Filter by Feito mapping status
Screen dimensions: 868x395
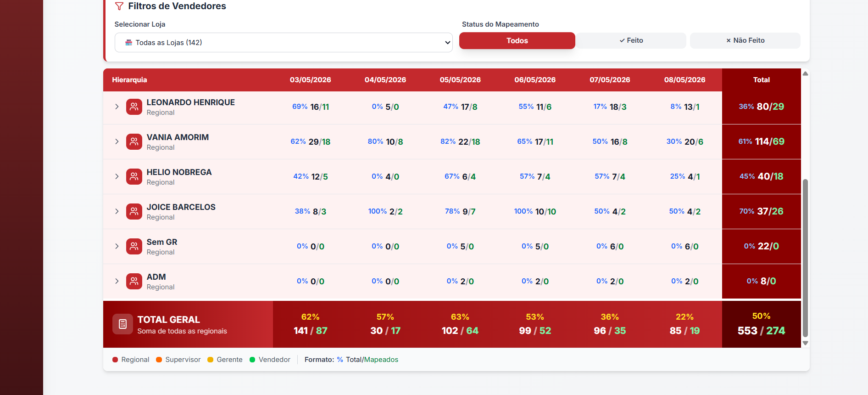(631, 40)
